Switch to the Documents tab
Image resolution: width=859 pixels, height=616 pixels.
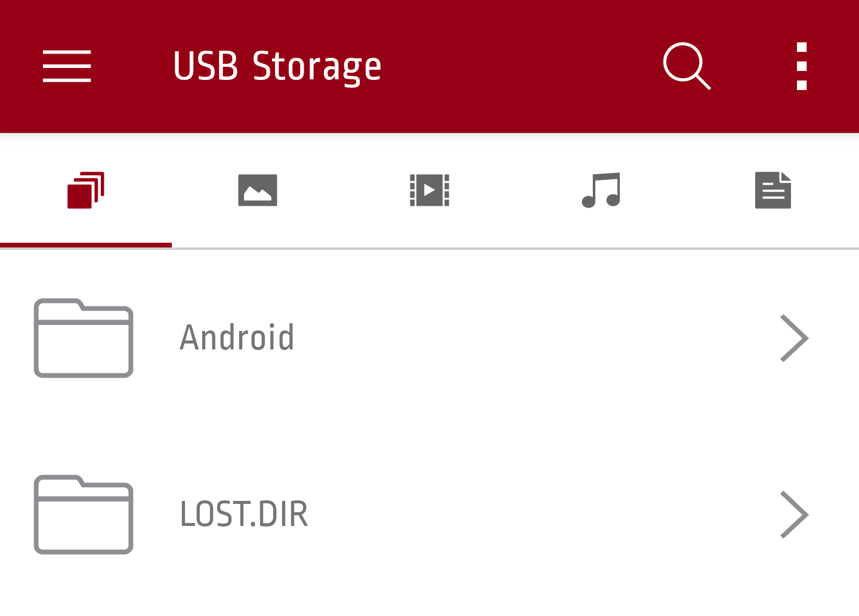tap(773, 190)
